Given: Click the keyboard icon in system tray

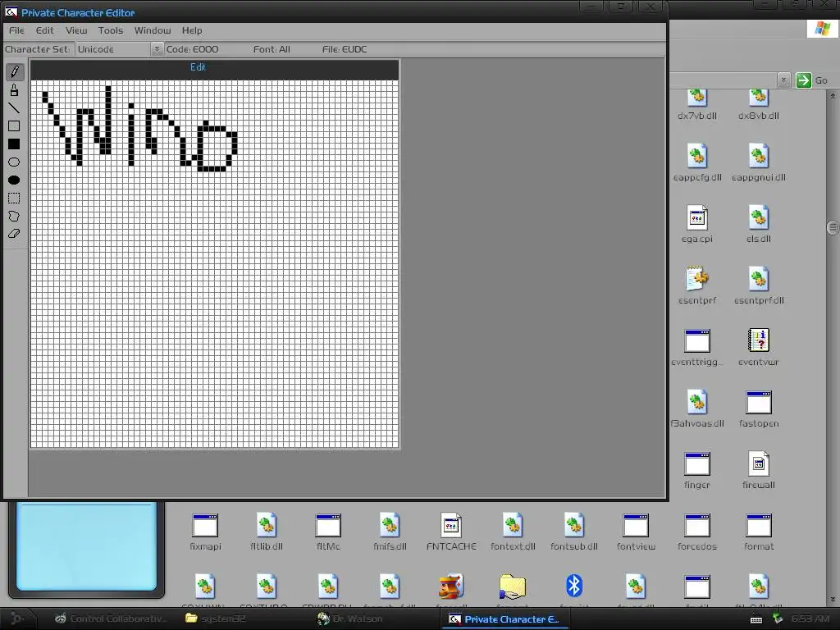Looking at the screenshot, I should click(x=756, y=619).
